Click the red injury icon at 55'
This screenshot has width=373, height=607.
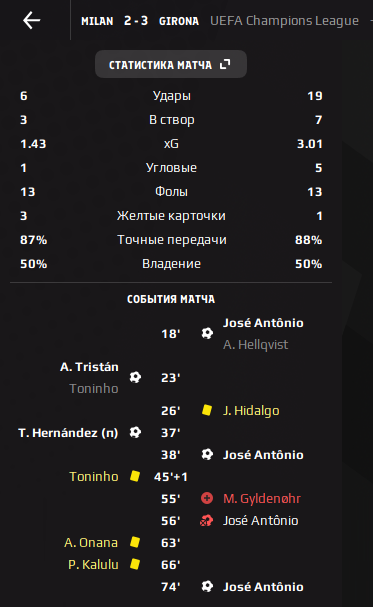[x=207, y=498]
